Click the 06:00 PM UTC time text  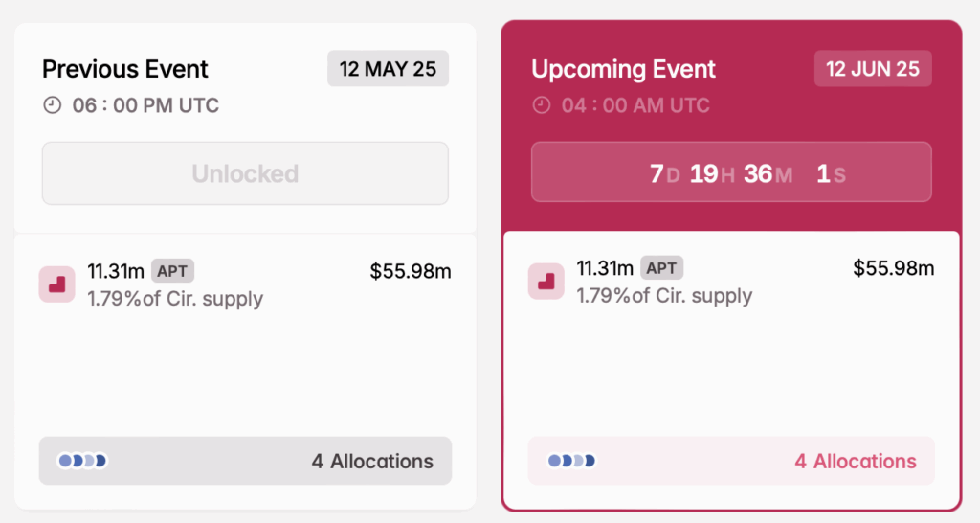pos(145,105)
